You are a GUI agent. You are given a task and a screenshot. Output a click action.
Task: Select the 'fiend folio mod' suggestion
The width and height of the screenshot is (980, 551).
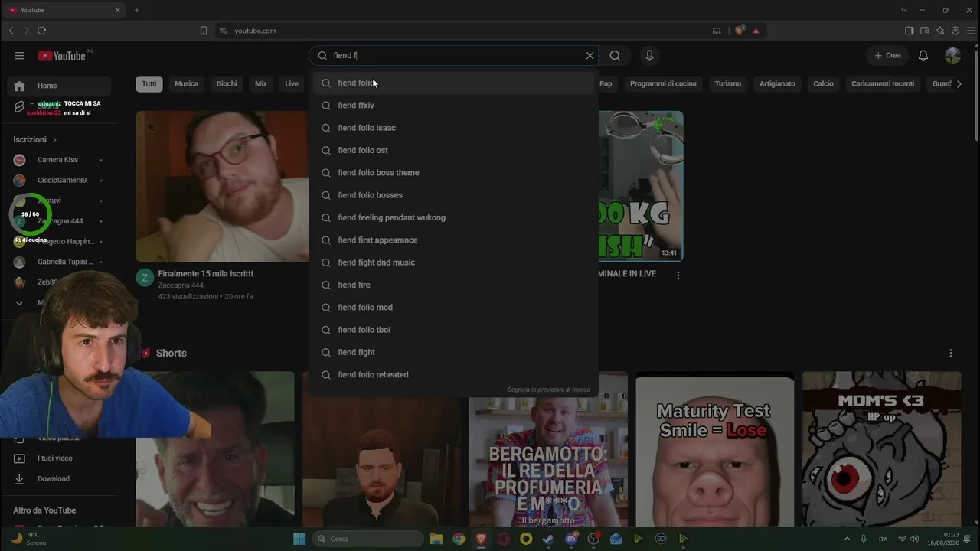[453, 308]
